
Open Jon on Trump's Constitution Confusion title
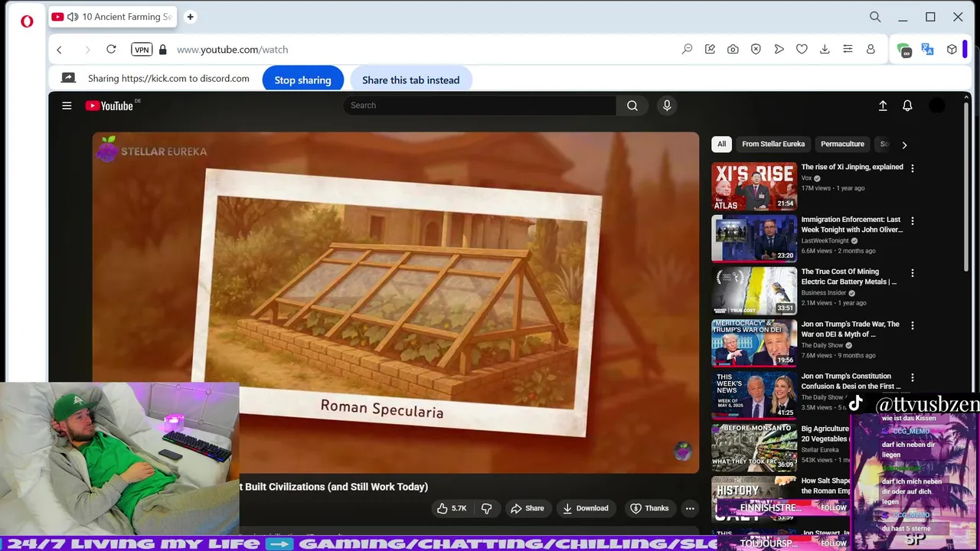click(x=851, y=381)
